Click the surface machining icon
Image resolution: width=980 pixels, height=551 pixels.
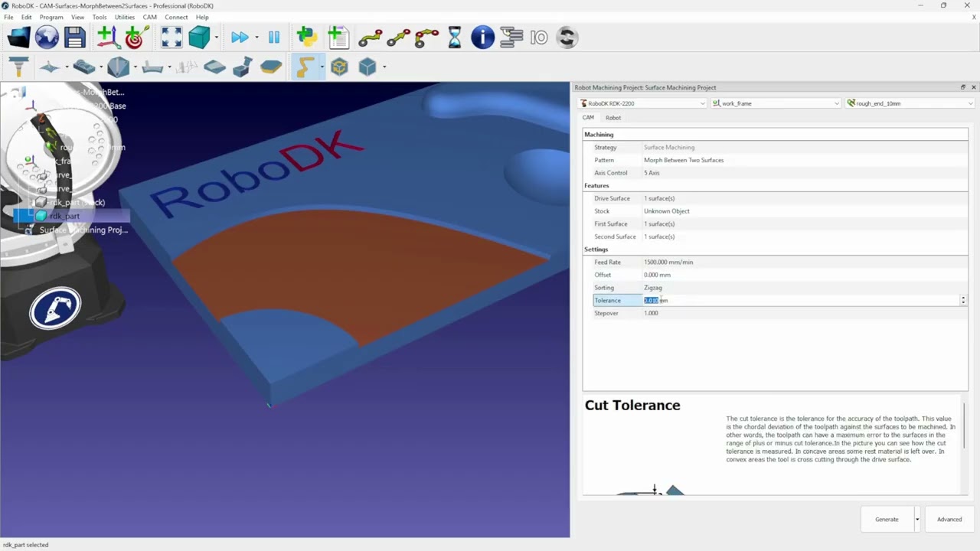pyautogui.click(x=51, y=67)
